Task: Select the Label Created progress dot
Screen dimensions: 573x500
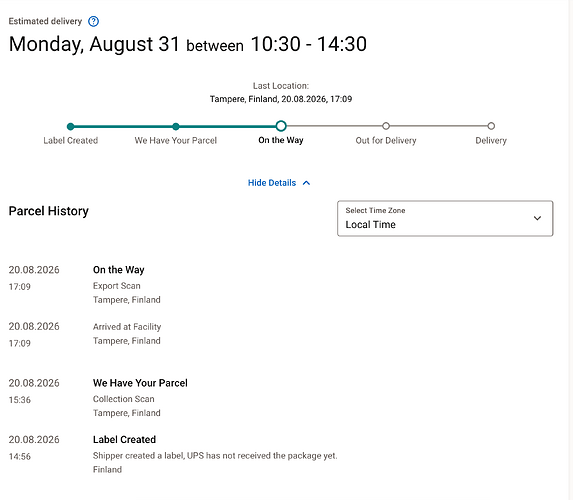Action: 71,126
